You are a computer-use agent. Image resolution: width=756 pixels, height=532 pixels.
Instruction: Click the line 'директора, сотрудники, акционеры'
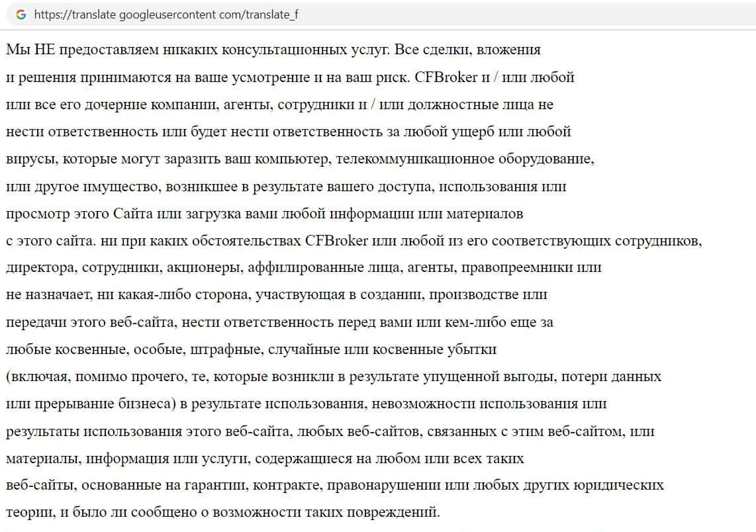pyautogui.click(x=304, y=267)
